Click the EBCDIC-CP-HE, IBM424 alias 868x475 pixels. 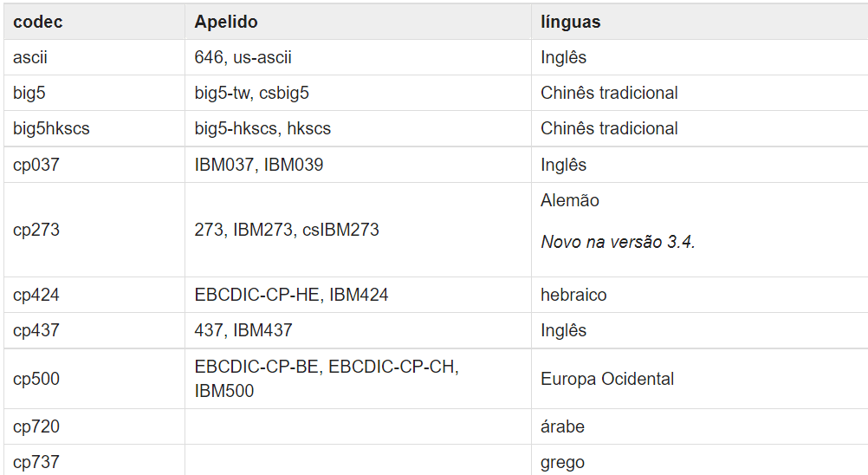pyautogui.click(x=291, y=295)
